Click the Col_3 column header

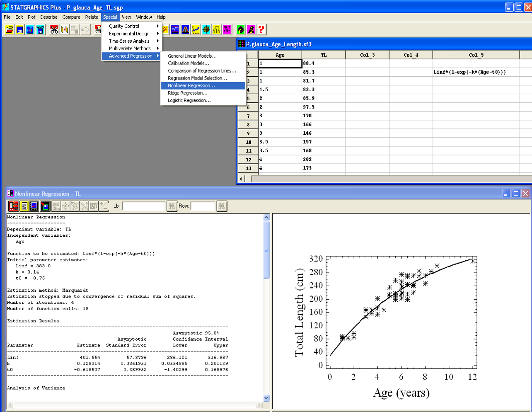[367, 55]
